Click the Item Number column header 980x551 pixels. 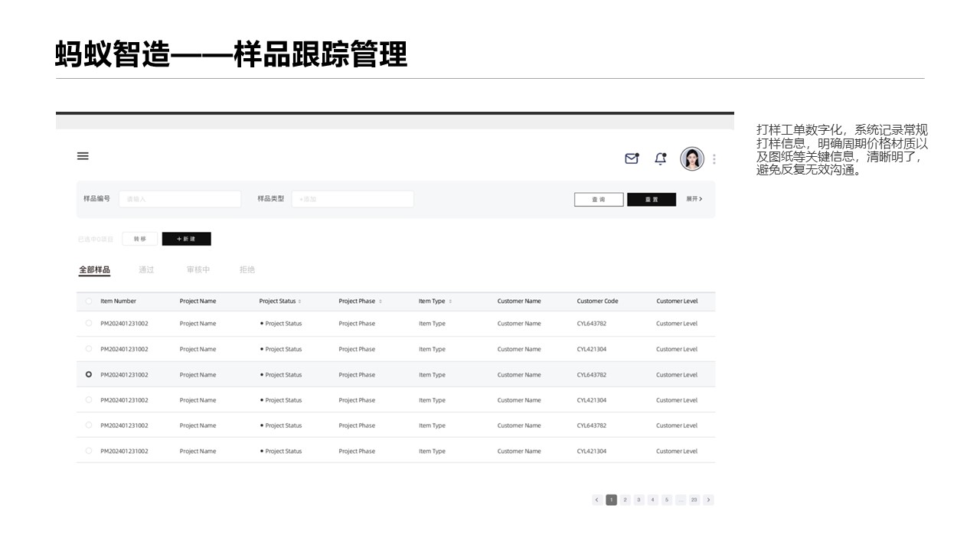click(118, 302)
